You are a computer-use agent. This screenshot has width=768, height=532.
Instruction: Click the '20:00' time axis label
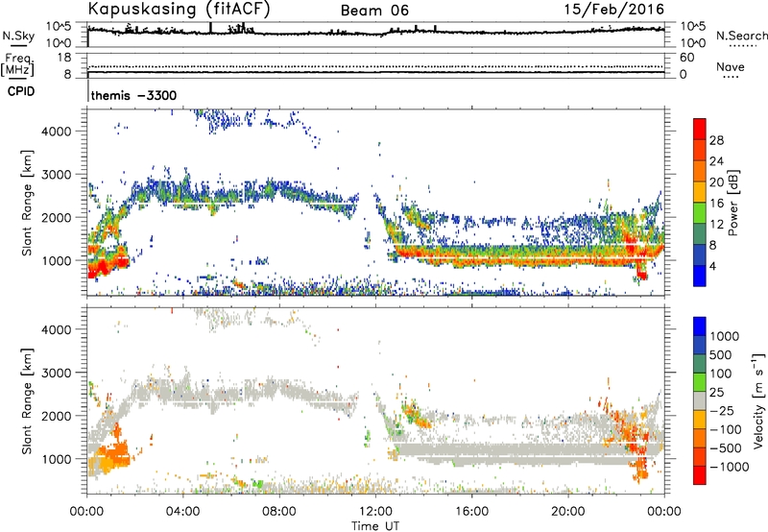coord(567,512)
